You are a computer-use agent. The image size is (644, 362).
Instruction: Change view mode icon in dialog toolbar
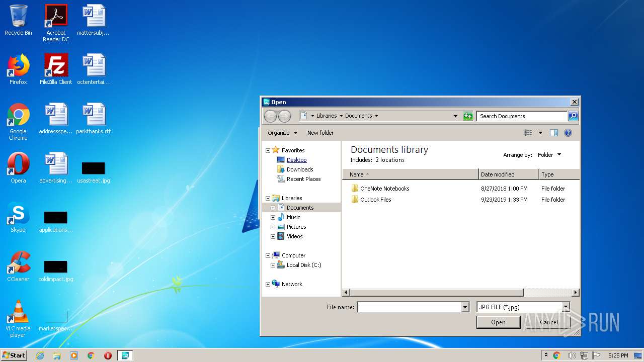528,133
